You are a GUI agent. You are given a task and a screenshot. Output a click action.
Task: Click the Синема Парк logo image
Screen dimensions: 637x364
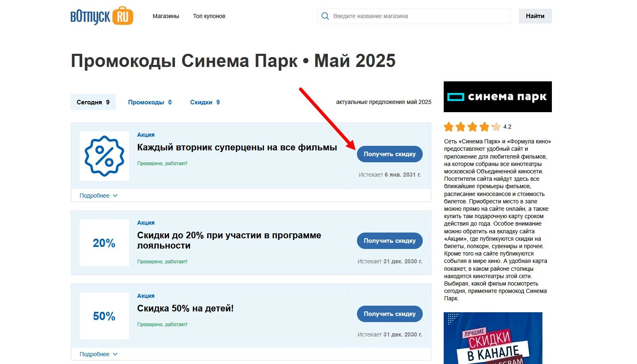click(x=497, y=97)
